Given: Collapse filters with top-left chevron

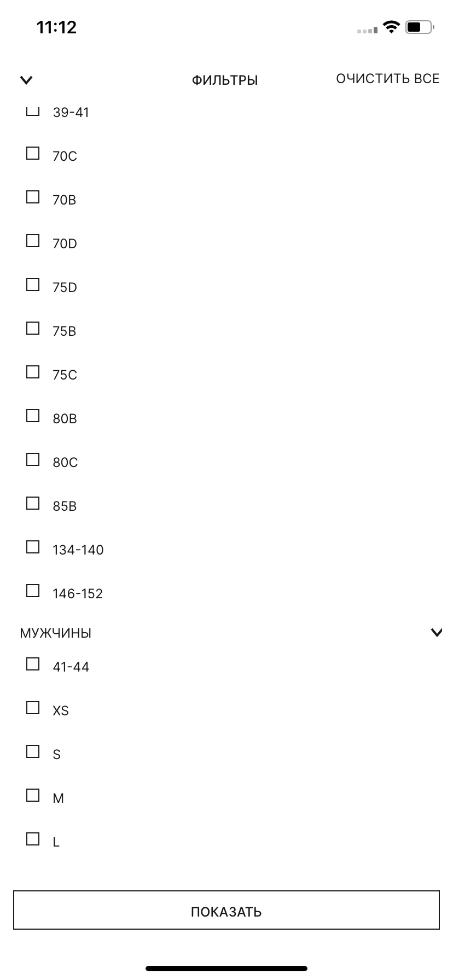Looking at the screenshot, I should click(26, 80).
